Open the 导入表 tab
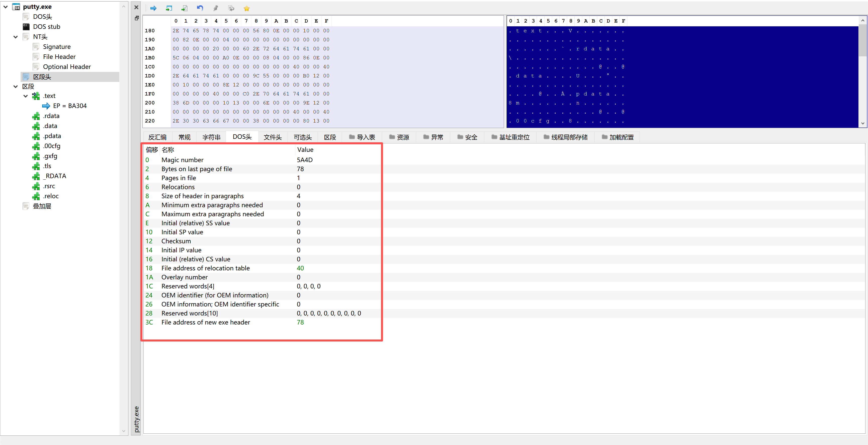This screenshot has height=445, width=868. (x=362, y=137)
